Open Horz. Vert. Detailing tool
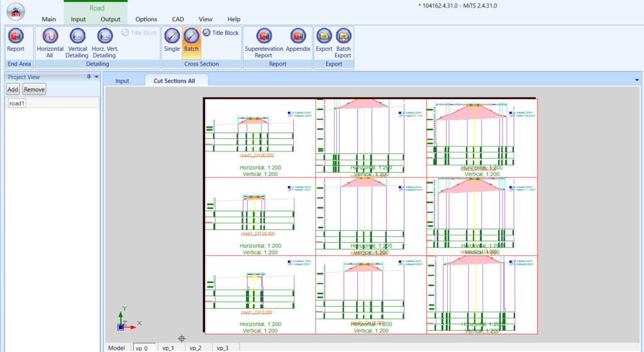 coord(105,43)
